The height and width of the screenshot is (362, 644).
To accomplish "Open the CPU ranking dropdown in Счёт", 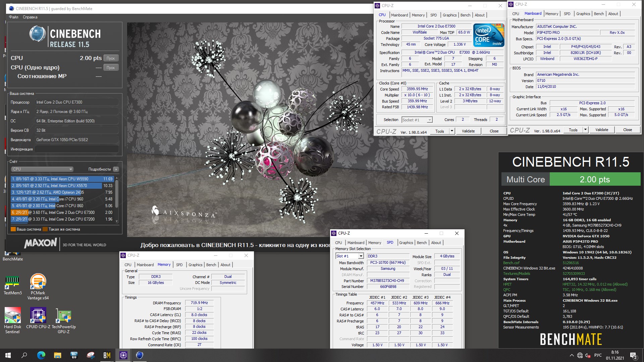I will coord(42,169).
